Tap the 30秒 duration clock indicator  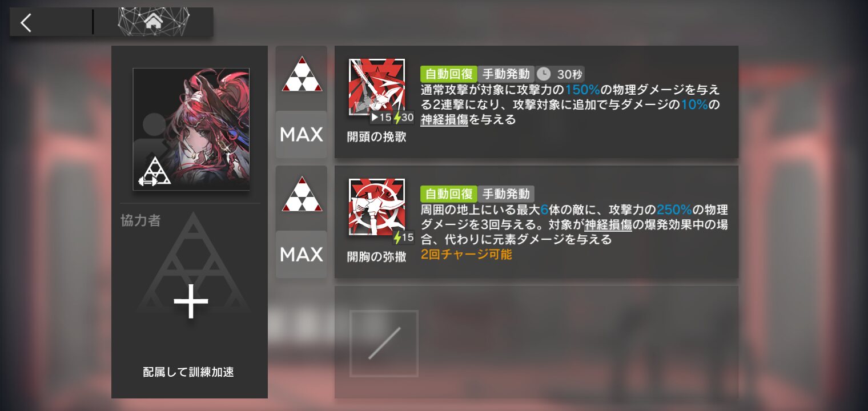[x=560, y=74]
